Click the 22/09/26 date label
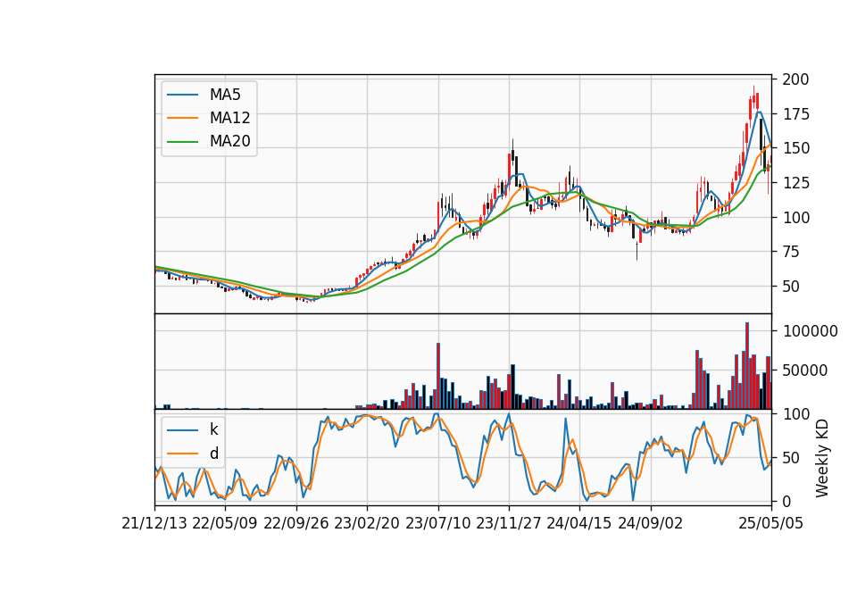This screenshot has height=616, width=857. pos(295,523)
